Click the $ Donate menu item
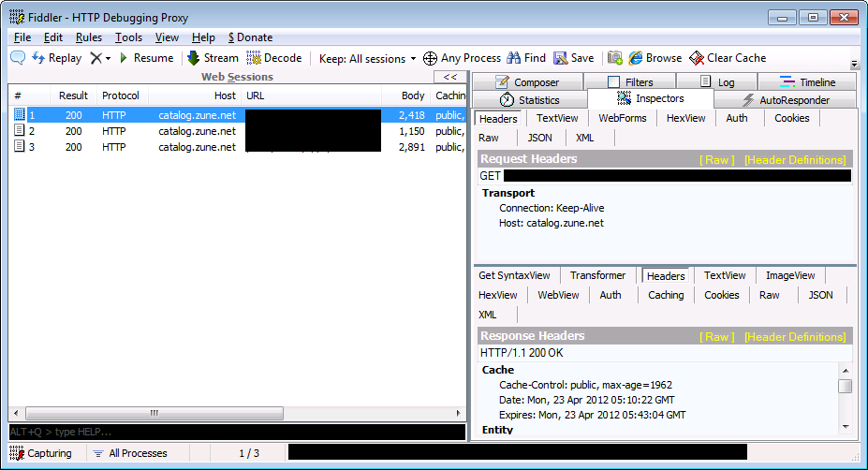This screenshot has width=868, height=470. click(x=250, y=37)
